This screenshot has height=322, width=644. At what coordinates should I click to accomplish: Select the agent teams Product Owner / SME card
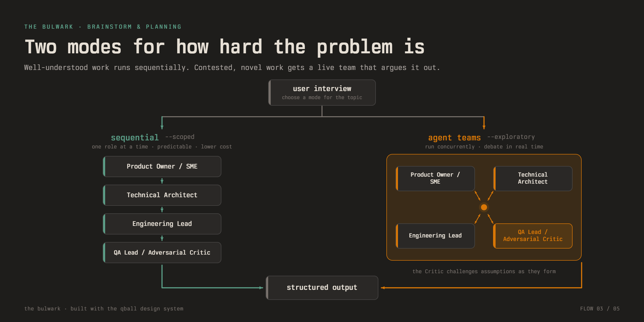coord(435,178)
